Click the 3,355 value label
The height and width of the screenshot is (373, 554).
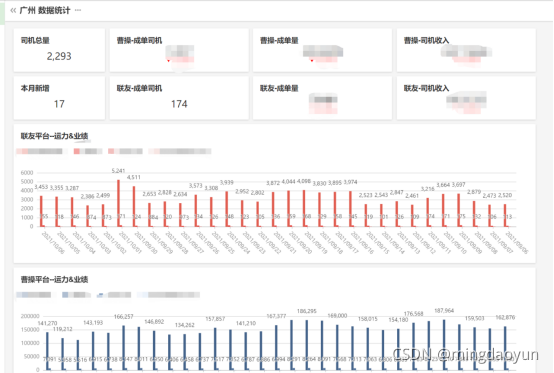click(57, 188)
